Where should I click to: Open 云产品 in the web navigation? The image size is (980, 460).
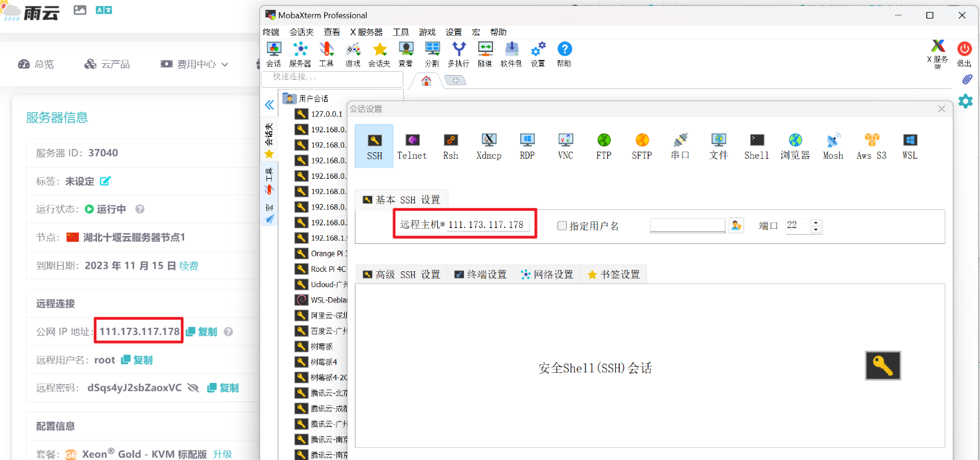coord(107,64)
